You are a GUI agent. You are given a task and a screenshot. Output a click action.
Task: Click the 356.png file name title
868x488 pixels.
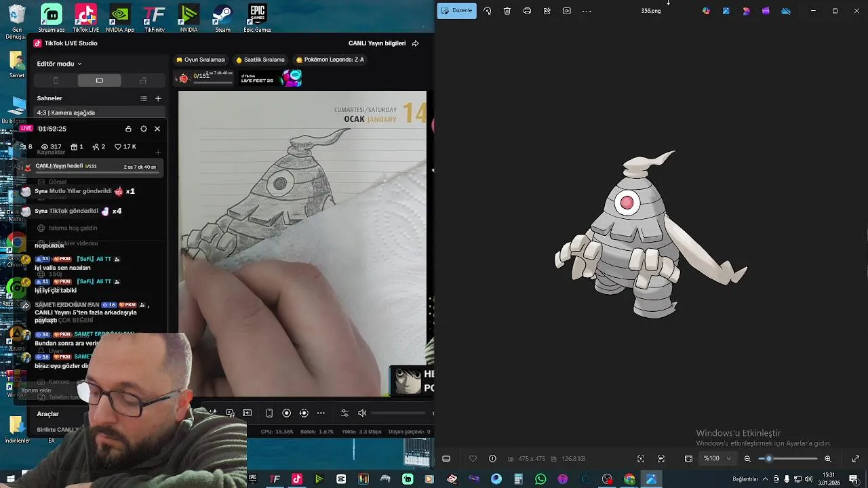651,11
